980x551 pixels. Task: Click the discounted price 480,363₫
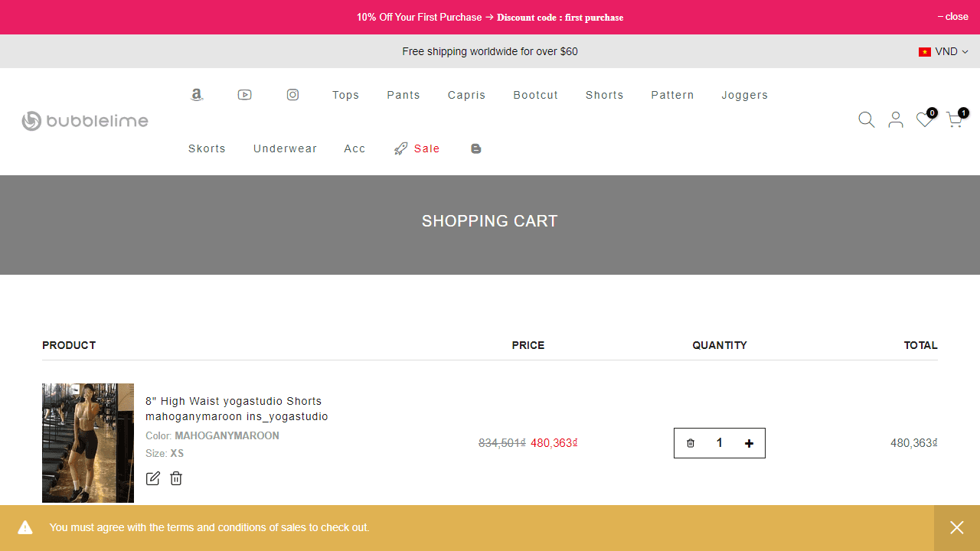point(554,443)
